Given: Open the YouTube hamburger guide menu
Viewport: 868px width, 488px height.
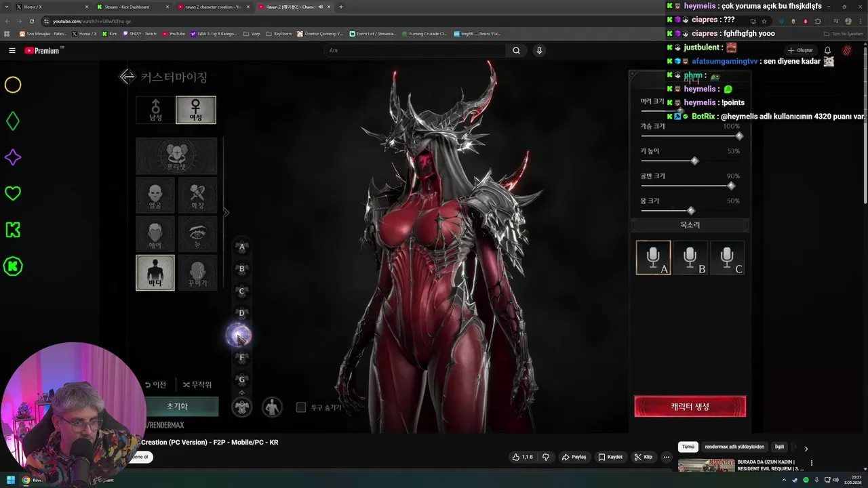Looking at the screenshot, I should 12,50.
